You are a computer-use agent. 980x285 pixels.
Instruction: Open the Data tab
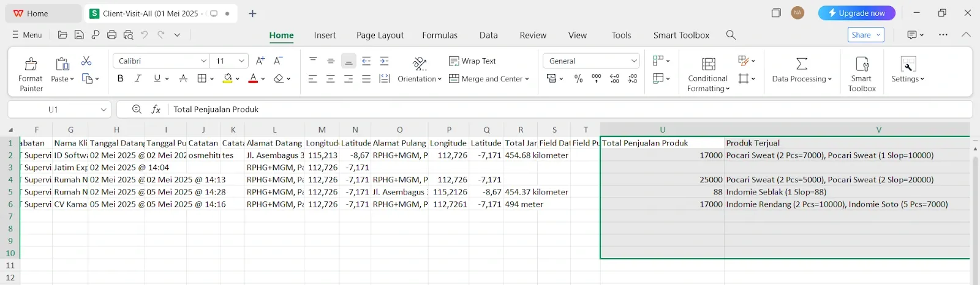coord(488,35)
